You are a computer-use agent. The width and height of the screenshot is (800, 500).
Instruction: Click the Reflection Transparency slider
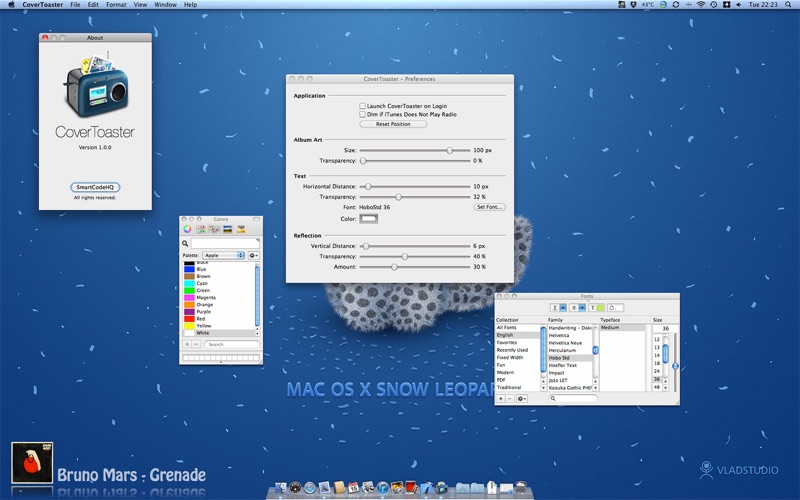[x=415, y=257]
